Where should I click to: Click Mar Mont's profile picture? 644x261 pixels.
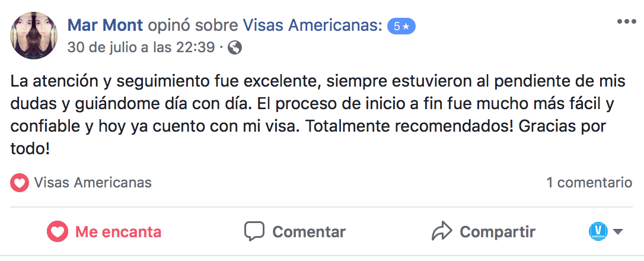pyautogui.click(x=34, y=36)
